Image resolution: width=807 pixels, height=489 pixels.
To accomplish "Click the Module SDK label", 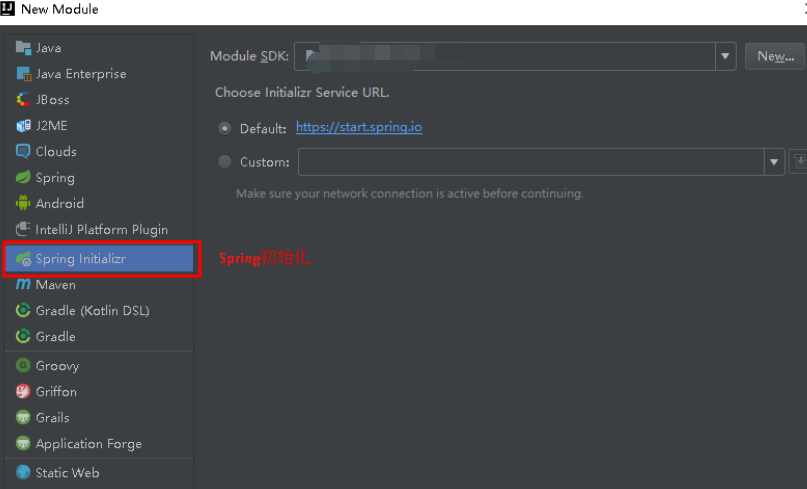I will click(250, 56).
